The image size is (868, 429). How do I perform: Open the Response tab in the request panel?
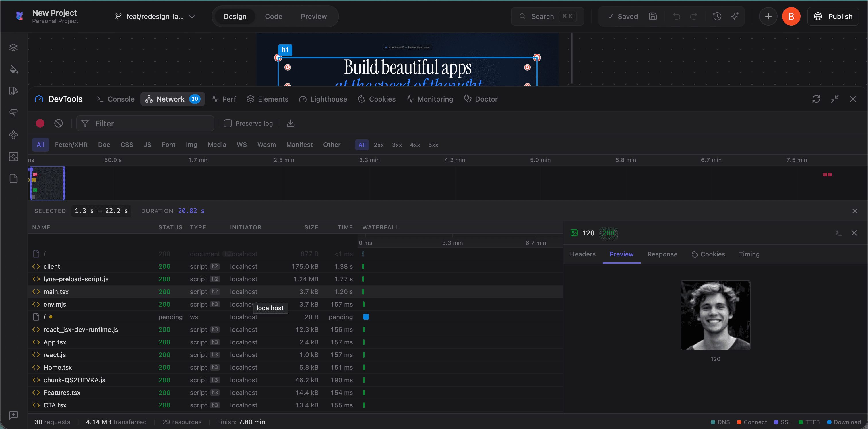click(662, 254)
